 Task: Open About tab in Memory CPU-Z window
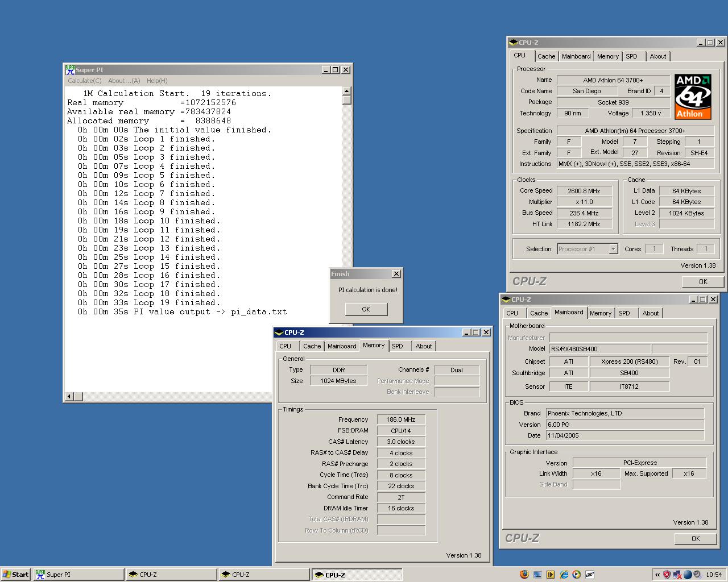[424, 346]
